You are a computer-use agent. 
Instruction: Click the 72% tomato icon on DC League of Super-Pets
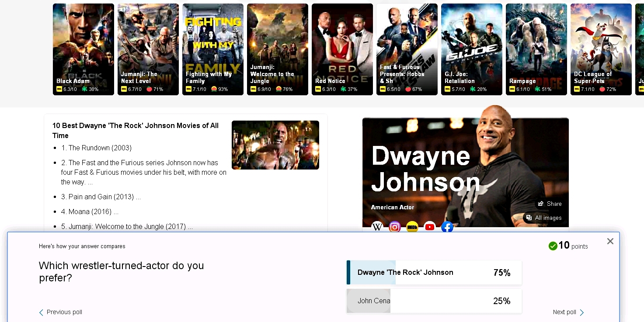pos(602,89)
